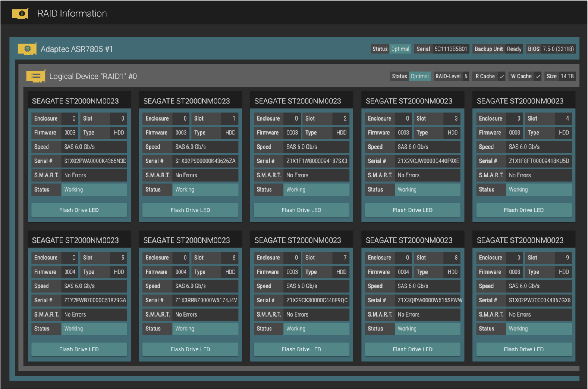This screenshot has width=588, height=389.
Task: Select serial Z1X3RRBZ0000W5174J4V
Action: click(206, 300)
